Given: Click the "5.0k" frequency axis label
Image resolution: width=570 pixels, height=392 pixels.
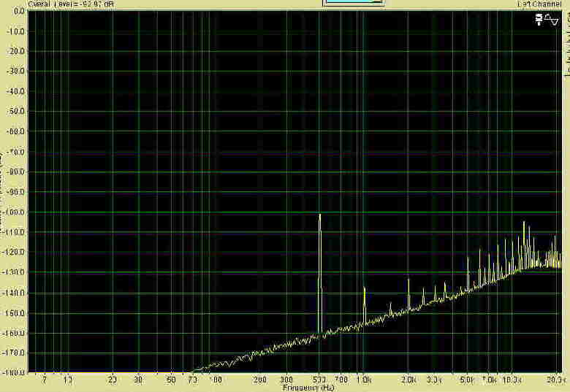Looking at the screenshot, I should pos(467,380).
